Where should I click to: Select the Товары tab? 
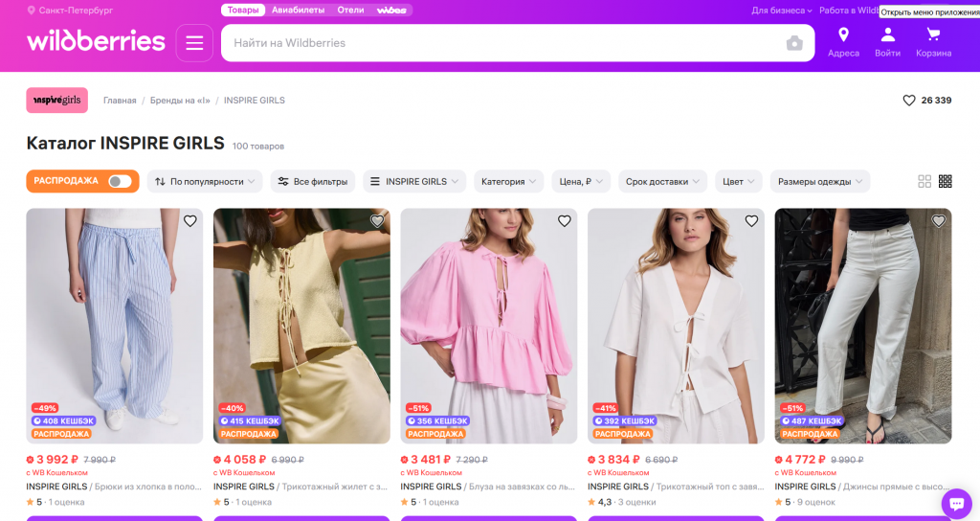pyautogui.click(x=243, y=10)
